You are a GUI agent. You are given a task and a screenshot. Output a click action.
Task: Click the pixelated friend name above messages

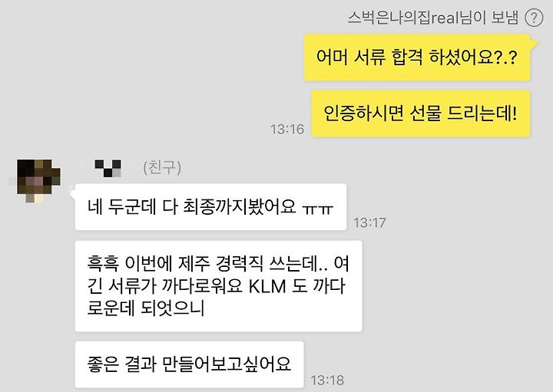point(108,168)
